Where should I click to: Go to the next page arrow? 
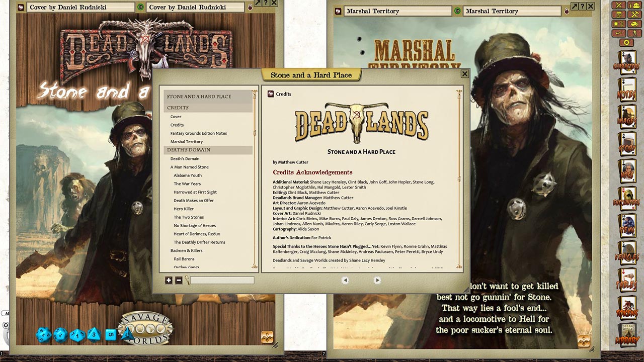pyautogui.click(x=377, y=280)
